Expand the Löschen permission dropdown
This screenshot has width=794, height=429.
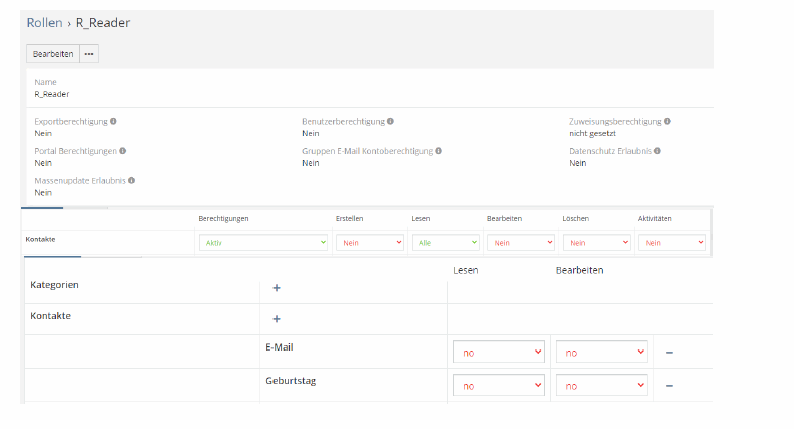click(x=596, y=242)
